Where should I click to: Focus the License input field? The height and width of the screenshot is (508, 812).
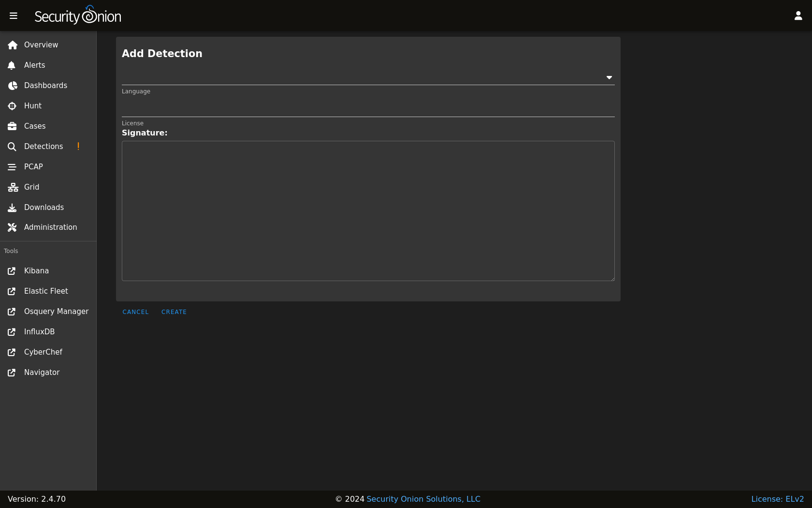coord(368,108)
